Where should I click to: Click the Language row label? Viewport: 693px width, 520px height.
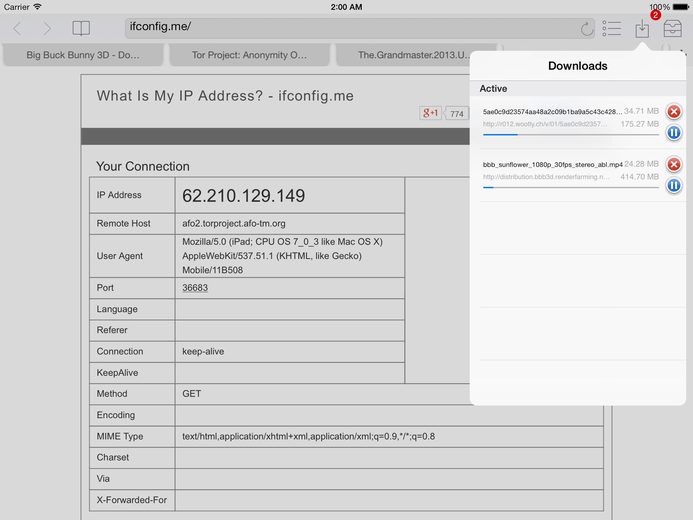[117, 309]
